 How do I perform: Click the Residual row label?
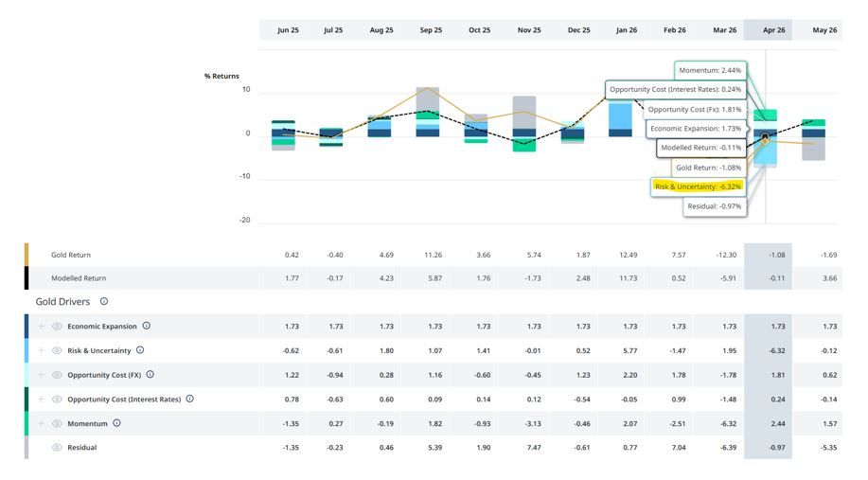pos(82,447)
